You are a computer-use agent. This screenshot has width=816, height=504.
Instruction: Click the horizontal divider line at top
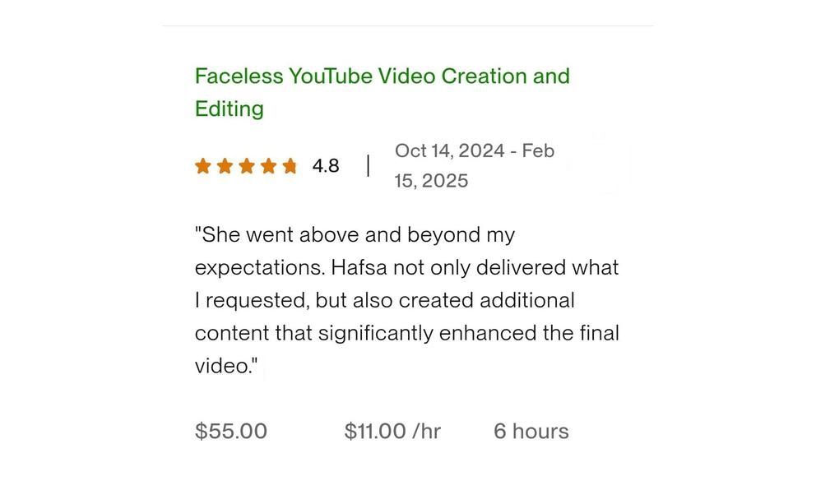point(407,26)
